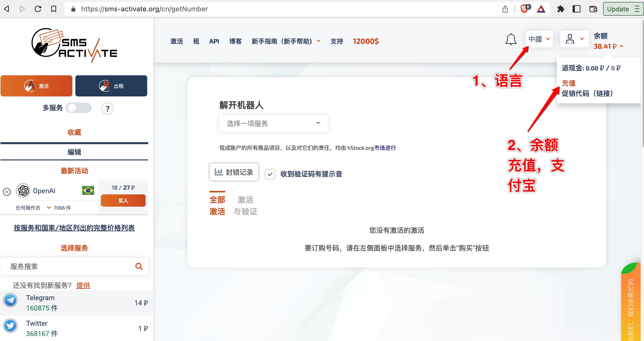Screen dimensions: 644x341
Task: Open the user account menu
Action: [x=574, y=39]
